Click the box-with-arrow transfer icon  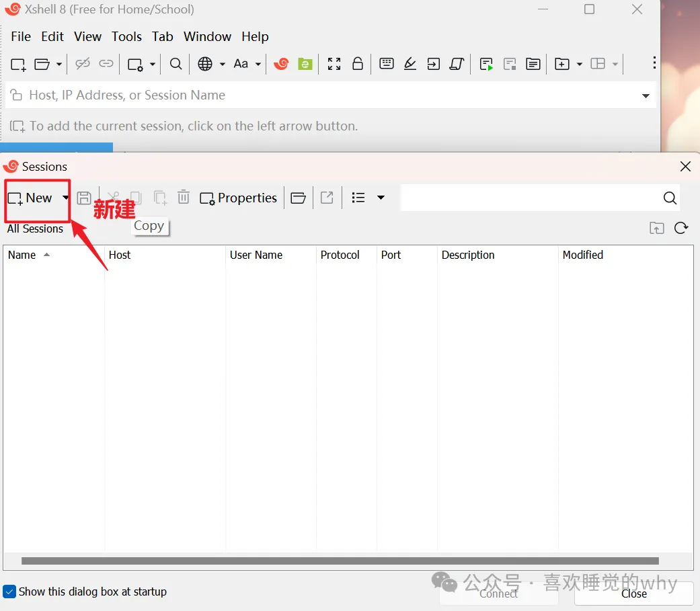pos(433,65)
